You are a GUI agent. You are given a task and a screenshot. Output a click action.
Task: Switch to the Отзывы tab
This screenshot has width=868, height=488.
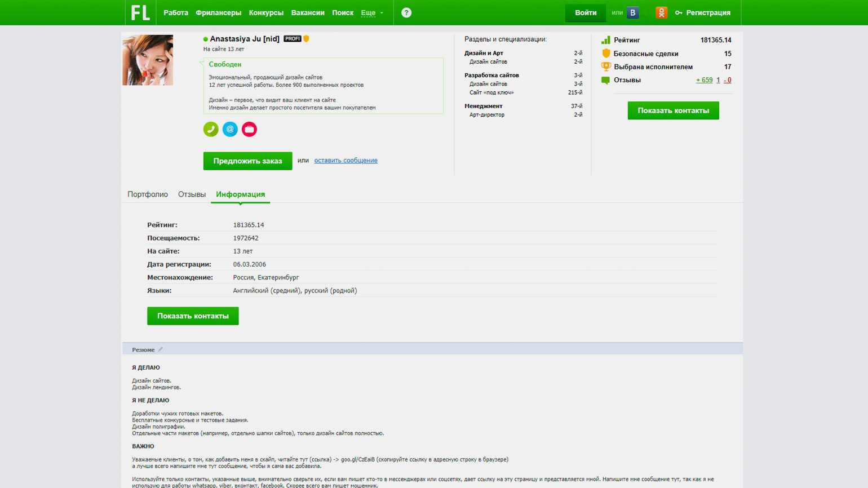click(192, 194)
